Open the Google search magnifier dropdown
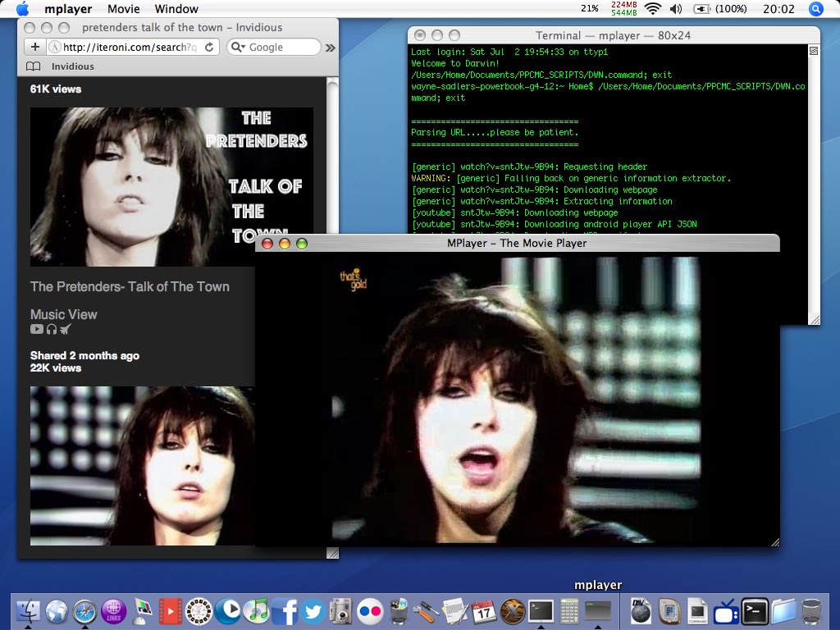This screenshot has height=630, width=840. 238,47
